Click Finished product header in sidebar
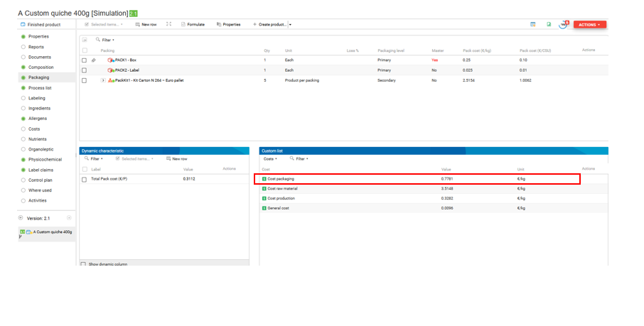Viewport: 644px width, 326px height. tap(41, 25)
